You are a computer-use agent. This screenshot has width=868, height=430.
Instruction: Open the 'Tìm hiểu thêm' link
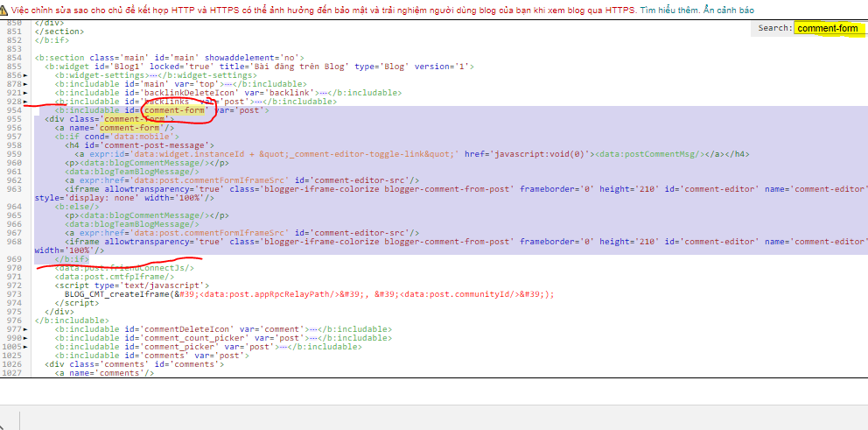tap(671, 11)
